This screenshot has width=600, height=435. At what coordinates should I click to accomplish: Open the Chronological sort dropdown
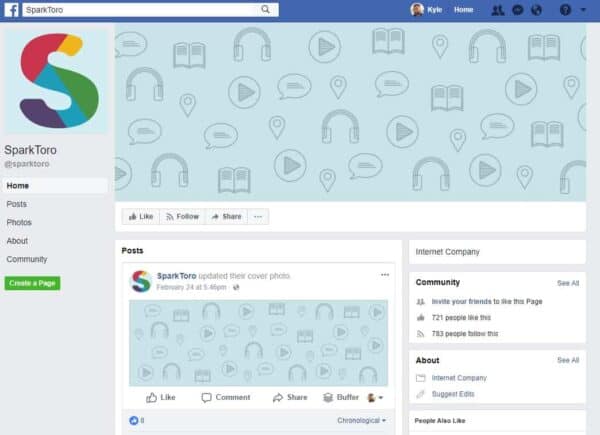point(362,420)
